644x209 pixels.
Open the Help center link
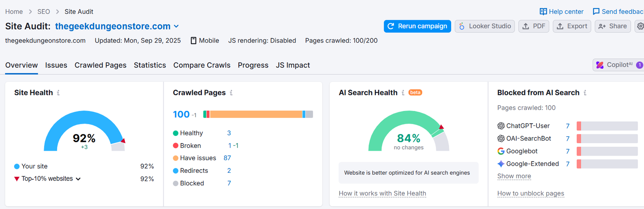coord(561,12)
